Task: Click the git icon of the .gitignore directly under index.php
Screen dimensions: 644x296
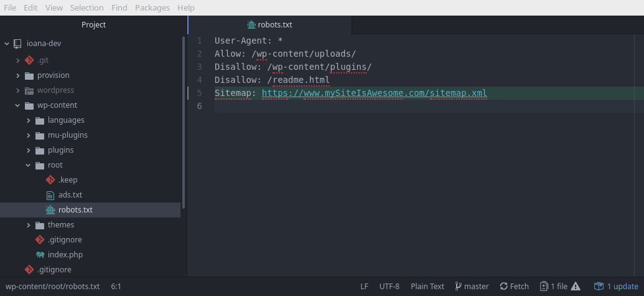Action: point(29,270)
